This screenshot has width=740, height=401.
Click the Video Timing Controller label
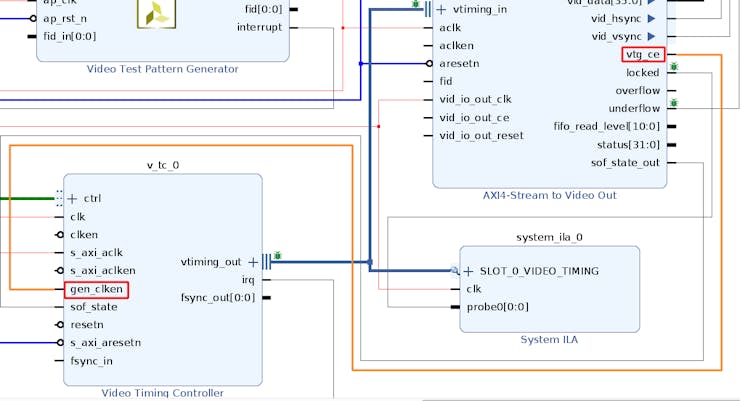(162, 393)
